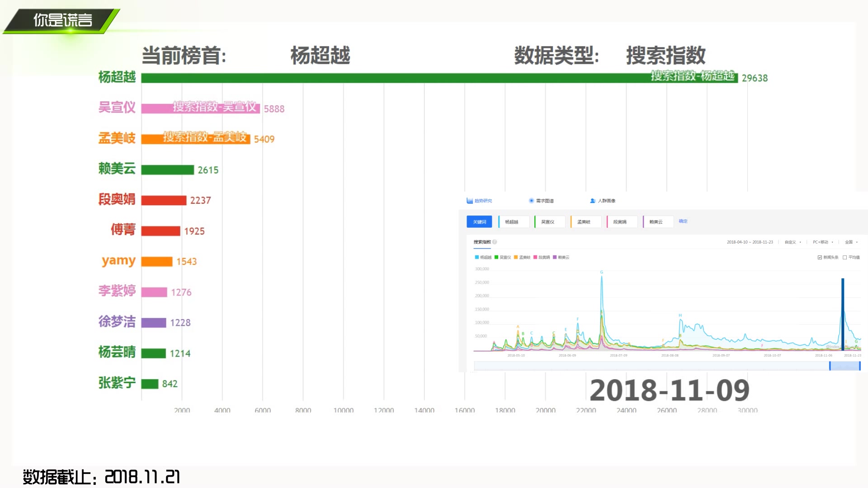Click the dark blue date indicator bar
Viewport: 868px width, 488px height.
coord(843,314)
